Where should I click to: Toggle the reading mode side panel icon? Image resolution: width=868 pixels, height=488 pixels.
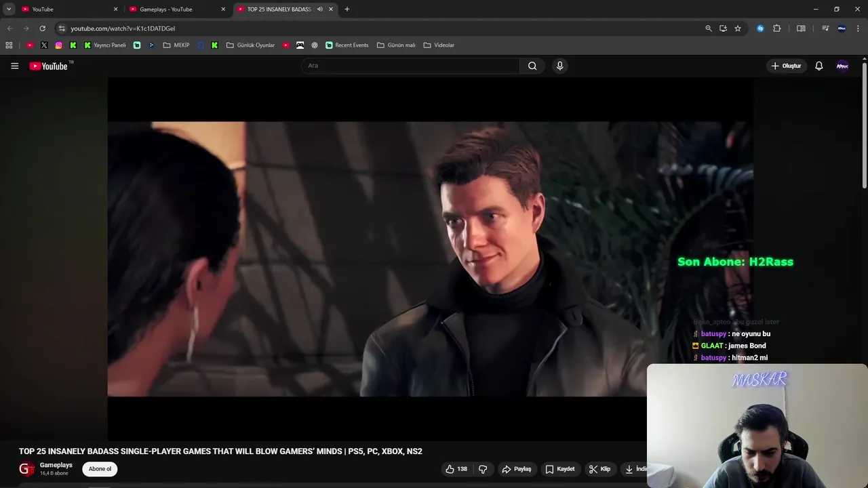(x=801, y=28)
